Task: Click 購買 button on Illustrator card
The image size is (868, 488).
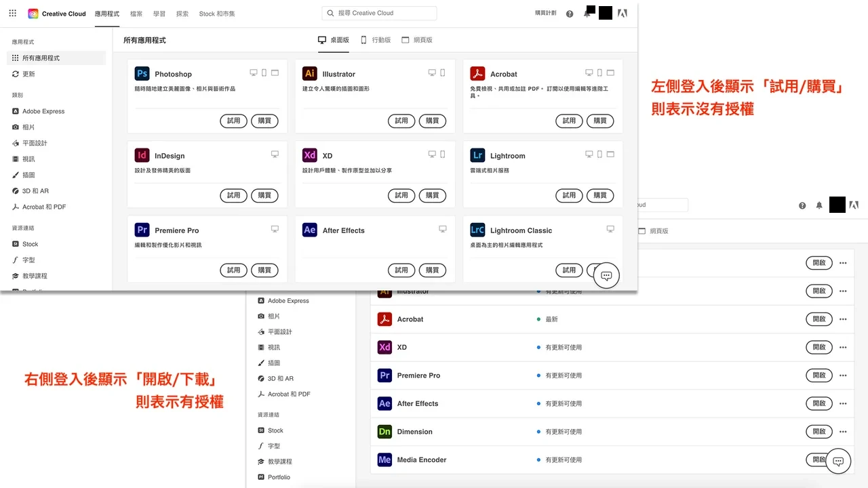Action: pos(432,121)
